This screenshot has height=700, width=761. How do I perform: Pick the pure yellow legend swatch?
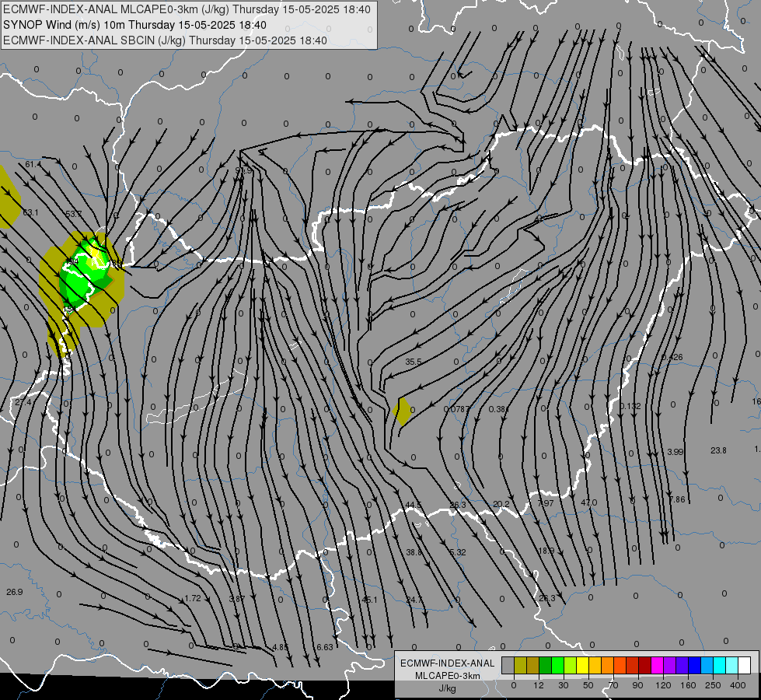tap(583, 665)
